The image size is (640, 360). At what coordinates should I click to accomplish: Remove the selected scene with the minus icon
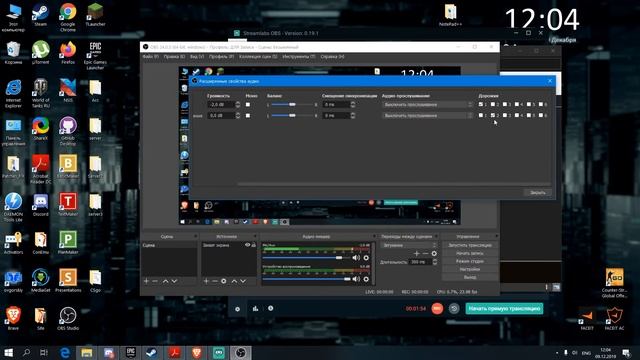tap(155, 281)
